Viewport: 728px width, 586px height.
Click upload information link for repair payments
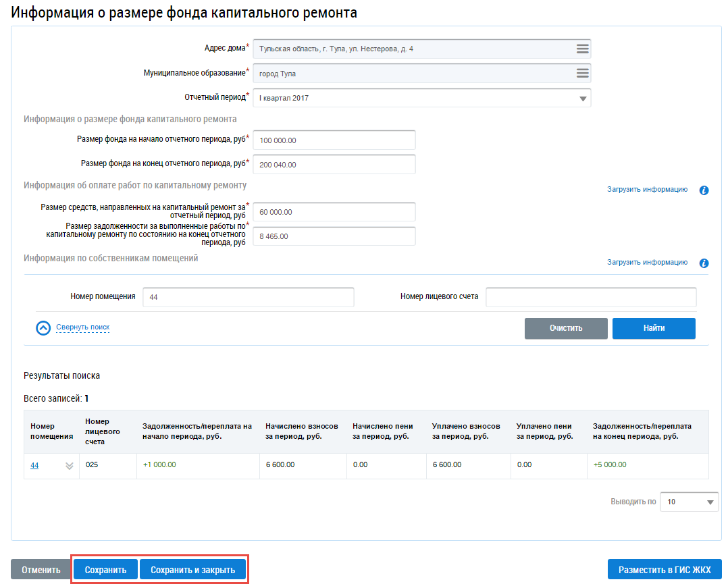coord(647,190)
